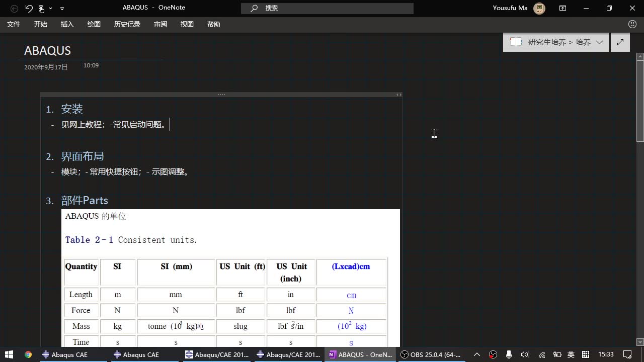Click the page time 10:09
The image size is (644, 362).
coord(91,65)
